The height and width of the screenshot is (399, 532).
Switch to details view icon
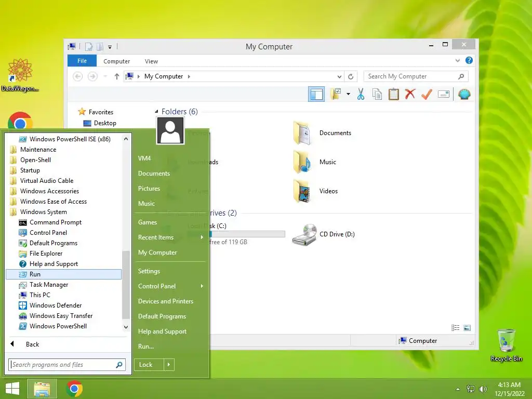tap(455, 328)
